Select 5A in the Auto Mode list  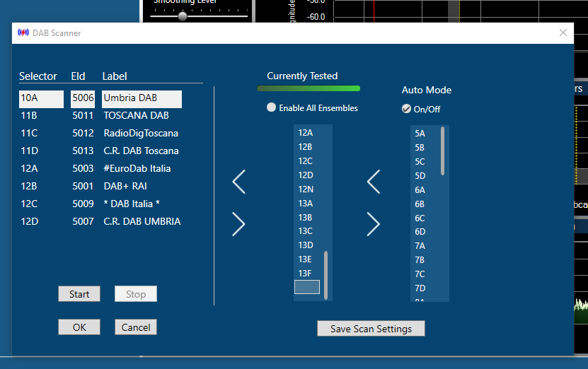pos(420,134)
